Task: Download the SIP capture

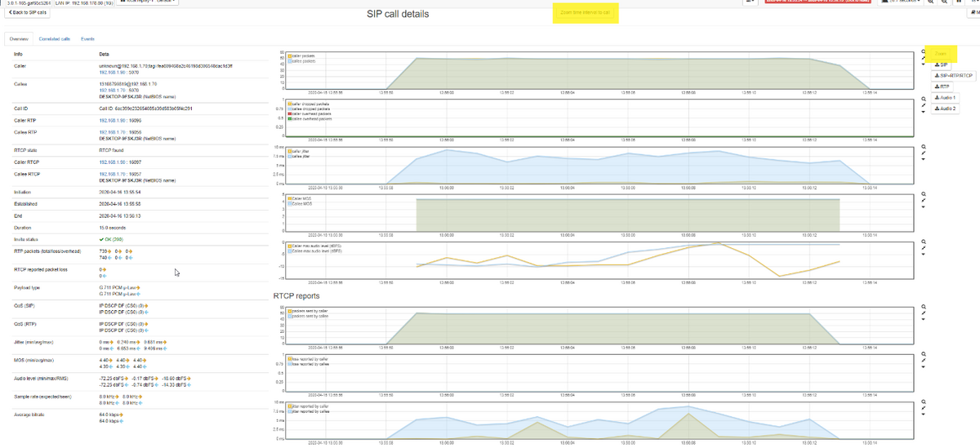Action: [x=942, y=64]
